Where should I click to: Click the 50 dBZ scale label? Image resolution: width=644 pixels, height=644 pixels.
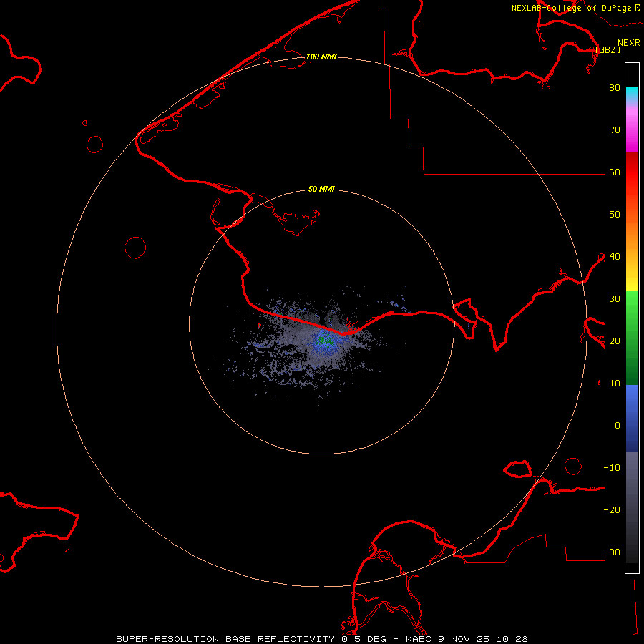615,215
